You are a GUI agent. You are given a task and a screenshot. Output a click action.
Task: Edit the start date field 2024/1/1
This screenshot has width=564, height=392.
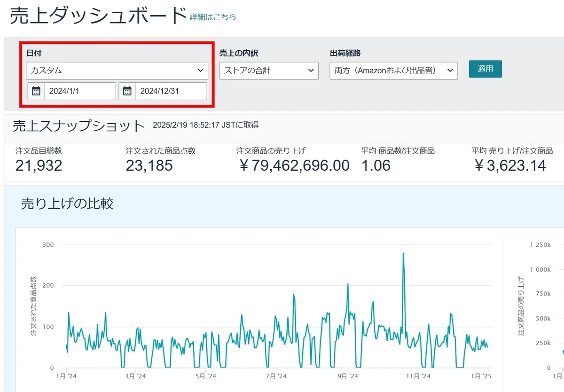[x=80, y=91]
